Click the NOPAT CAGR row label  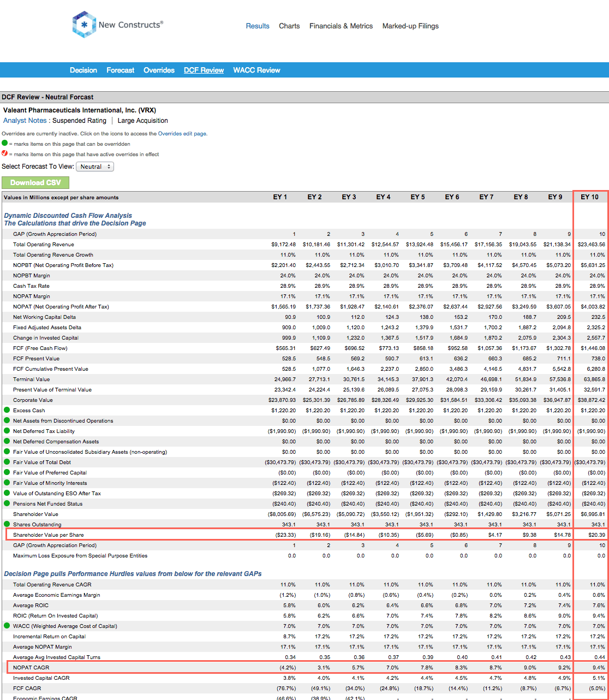point(31,667)
